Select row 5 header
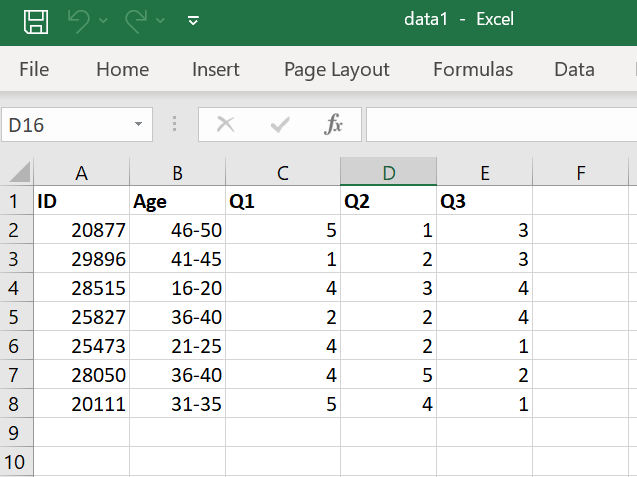The width and height of the screenshot is (637, 477). pos(14,318)
